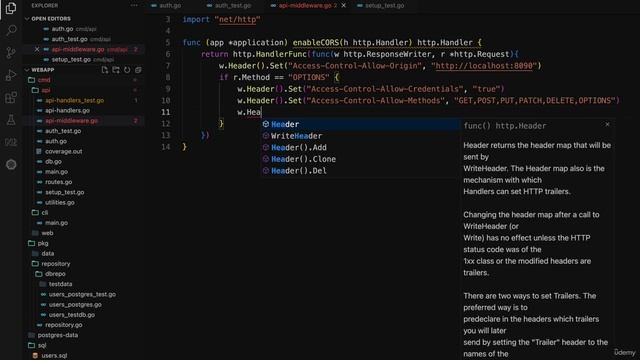Click the EXPLORER panel title
Screen dimensions: 640x360
(x=44, y=6)
